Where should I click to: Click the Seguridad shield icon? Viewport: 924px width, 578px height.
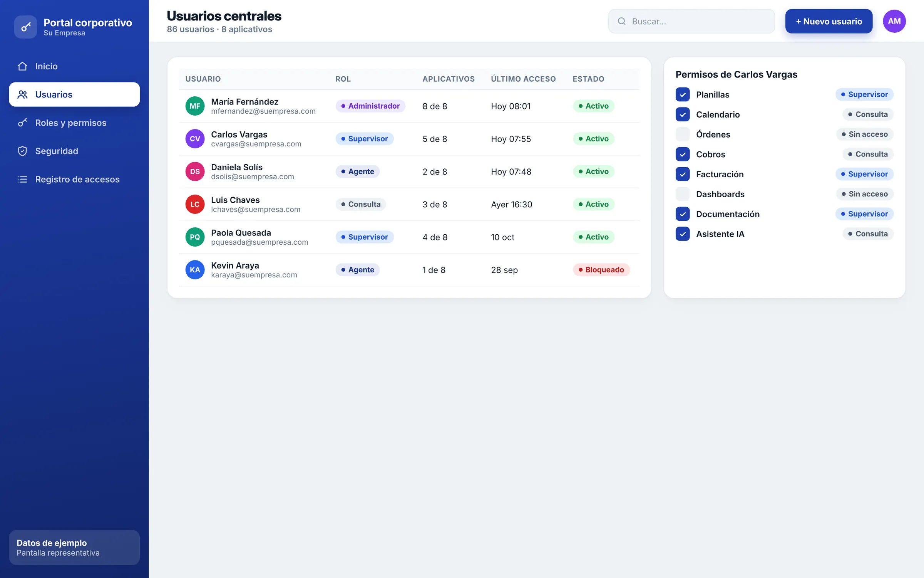point(22,151)
